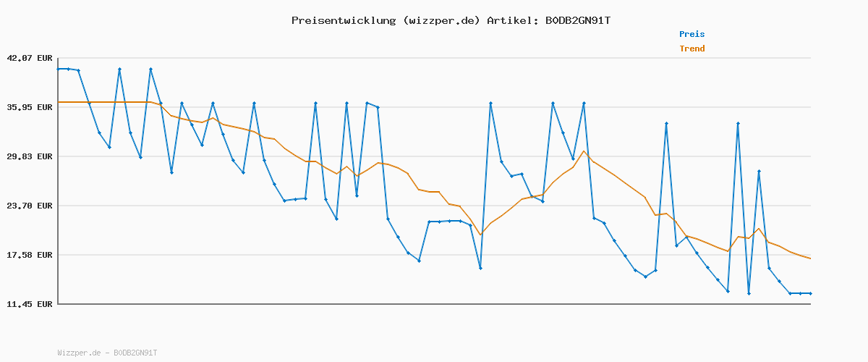
Task: Click last blue price point at chart's right edge
Action: point(810,293)
